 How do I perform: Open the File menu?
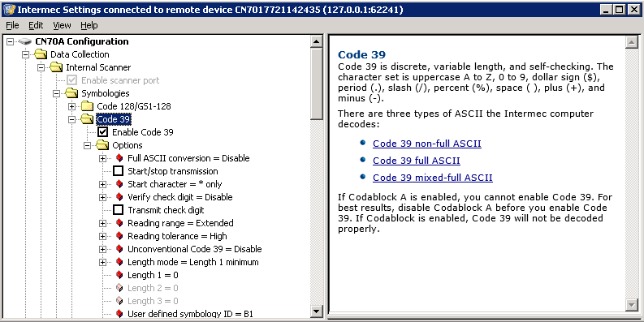pyautogui.click(x=12, y=25)
